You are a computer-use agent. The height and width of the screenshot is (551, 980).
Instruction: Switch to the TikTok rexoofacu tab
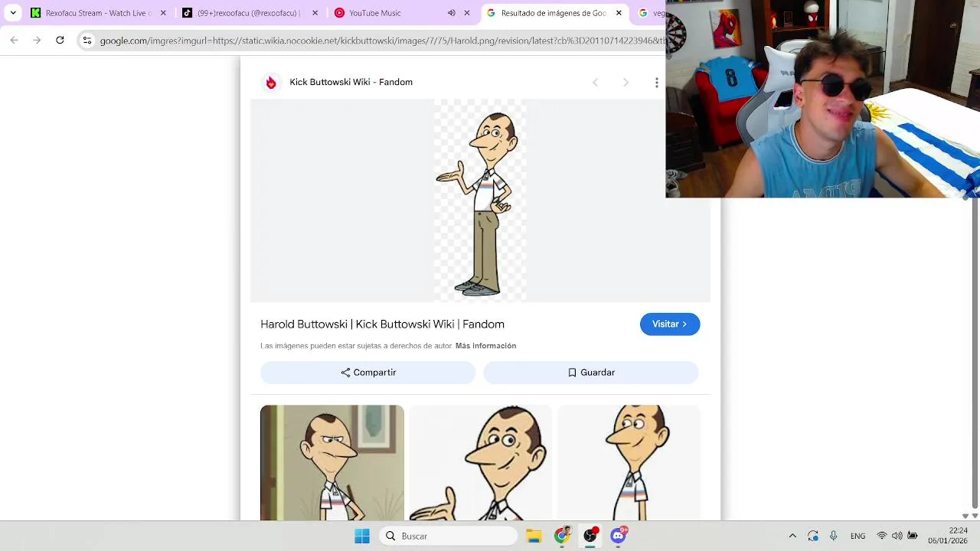coord(249,13)
